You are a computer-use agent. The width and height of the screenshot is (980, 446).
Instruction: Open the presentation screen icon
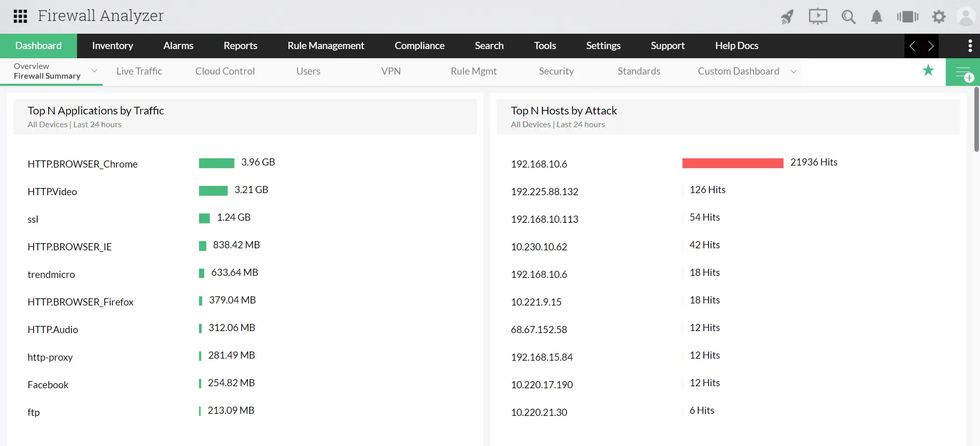818,17
